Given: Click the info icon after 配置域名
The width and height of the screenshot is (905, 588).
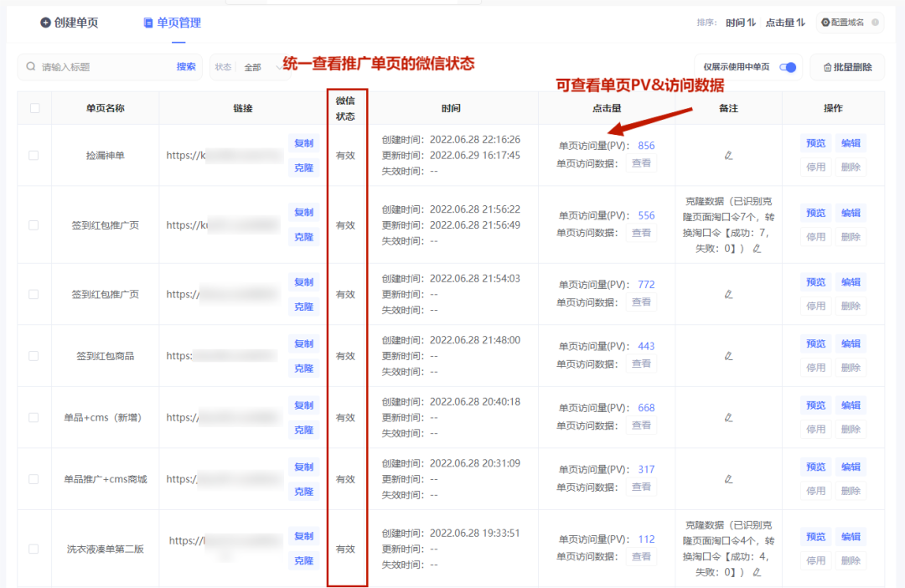Looking at the screenshot, I should [x=875, y=23].
